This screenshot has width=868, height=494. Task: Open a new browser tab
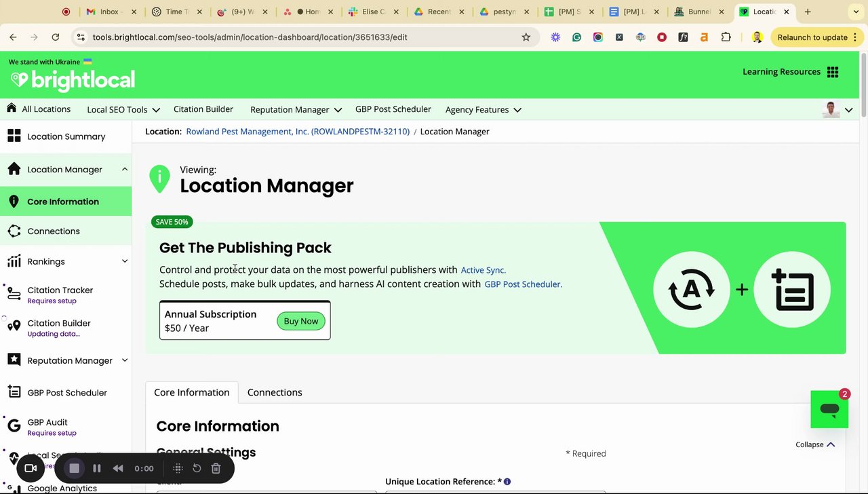point(808,12)
